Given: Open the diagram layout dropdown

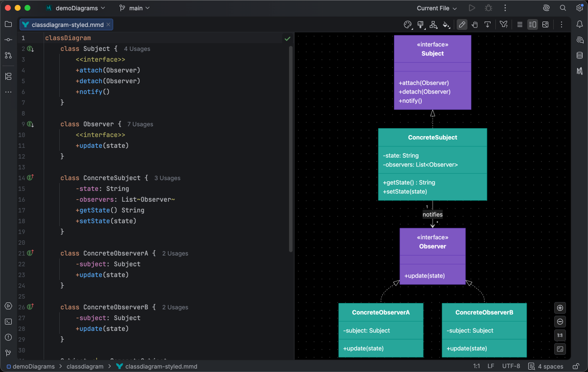Looking at the screenshot, I should [433, 24].
